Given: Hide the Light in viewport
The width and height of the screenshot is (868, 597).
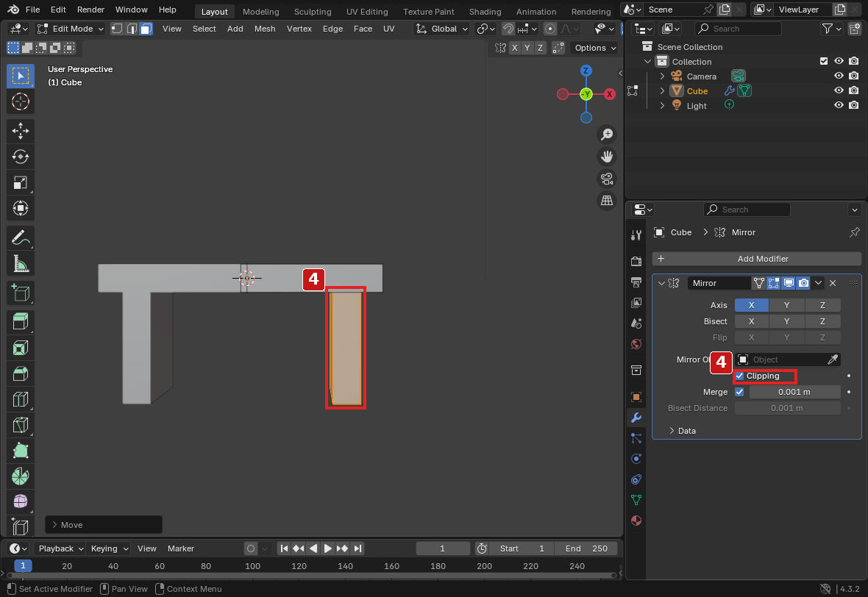Looking at the screenshot, I should tap(839, 105).
